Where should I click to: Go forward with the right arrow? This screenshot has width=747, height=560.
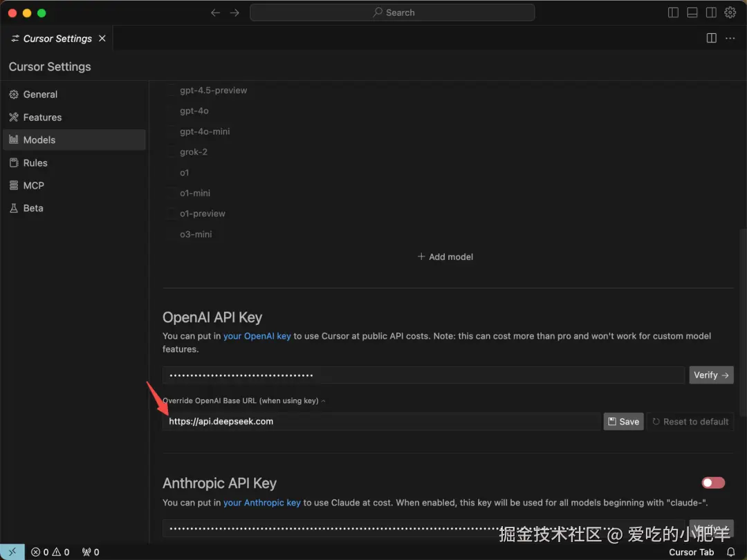pyautogui.click(x=234, y=13)
